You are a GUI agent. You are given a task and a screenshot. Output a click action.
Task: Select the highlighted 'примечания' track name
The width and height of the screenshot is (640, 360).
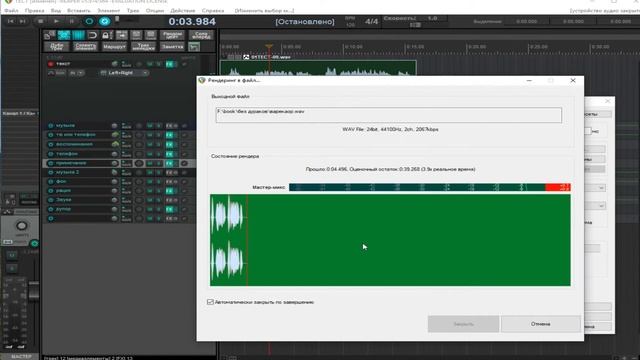tap(71, 163)
